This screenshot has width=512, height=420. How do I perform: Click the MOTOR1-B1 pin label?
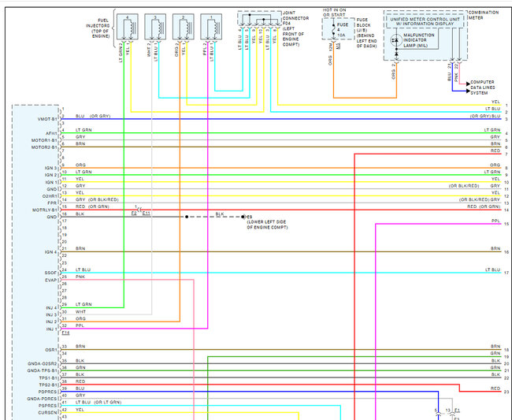(44, 140)
